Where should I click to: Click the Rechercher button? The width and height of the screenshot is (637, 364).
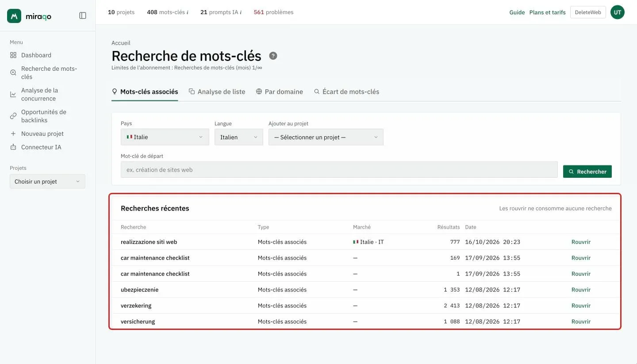[587, 172]
